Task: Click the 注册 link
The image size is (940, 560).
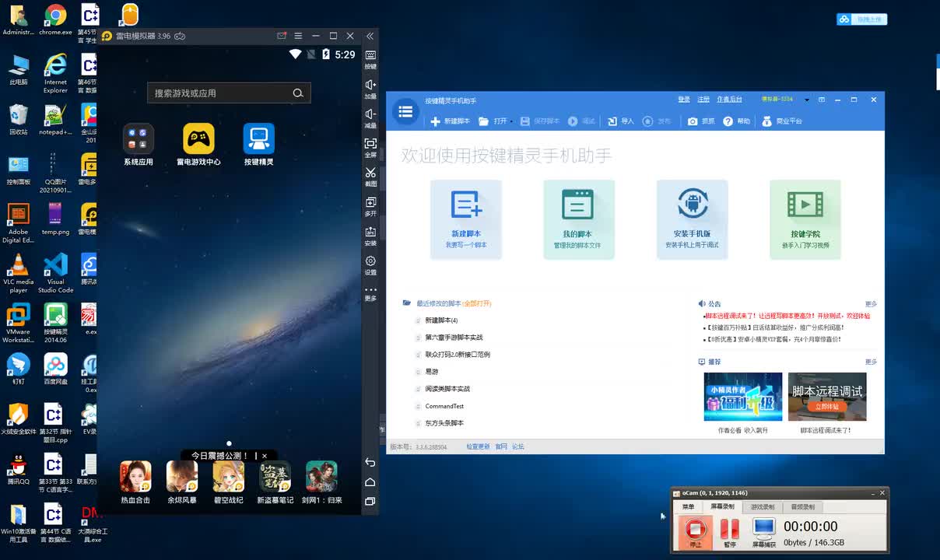Action: coord(703,100)
